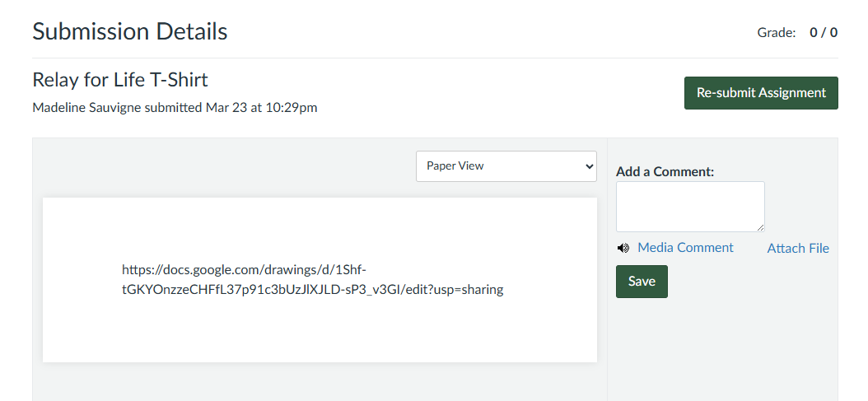
Task: Click the first line of the Google Drawings URL
Action: [x=244, y=269]
